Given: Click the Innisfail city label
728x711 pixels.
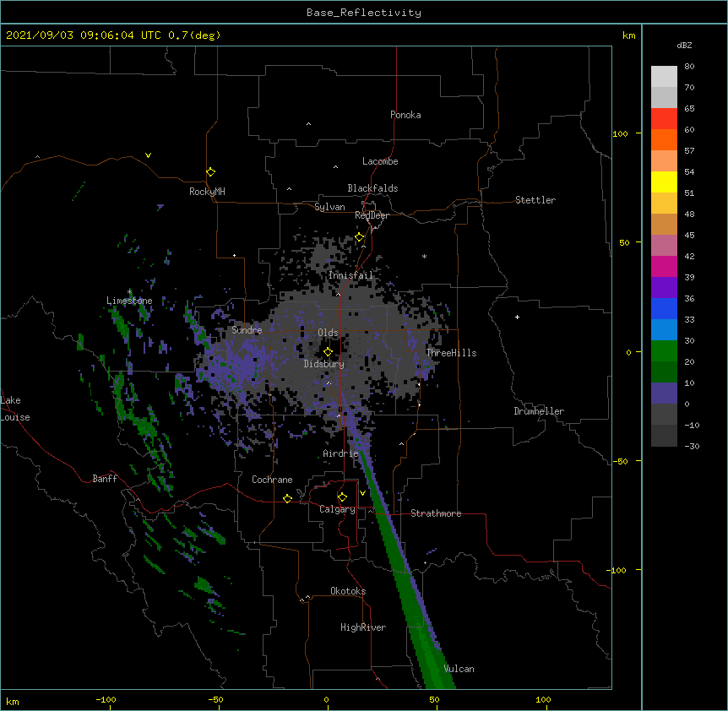Looking at the screenshot, I should pos(350,275).
